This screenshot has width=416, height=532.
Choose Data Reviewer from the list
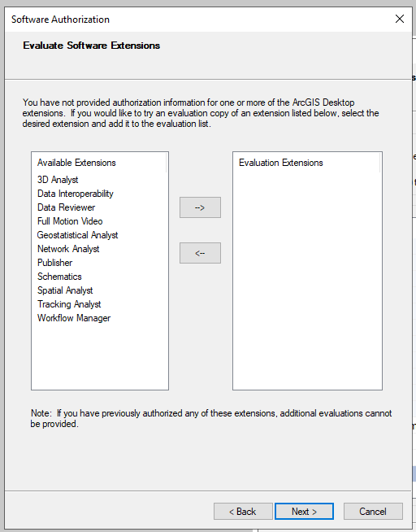click(66, 207)
